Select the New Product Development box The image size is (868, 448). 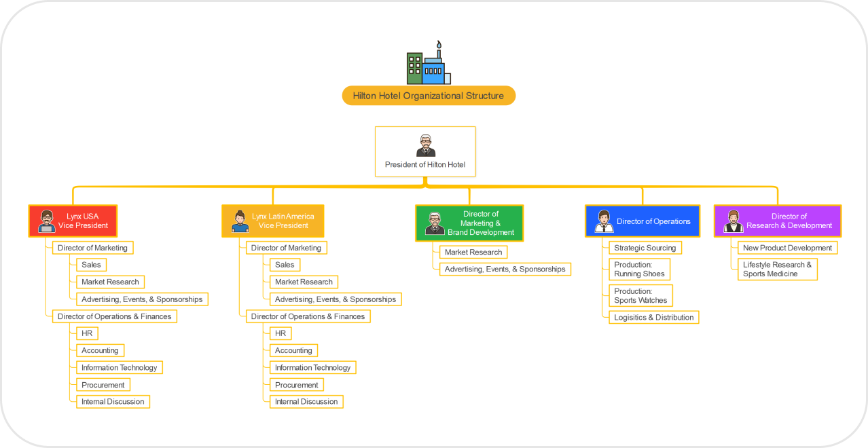pyautogui.click(x=788, y=248)
